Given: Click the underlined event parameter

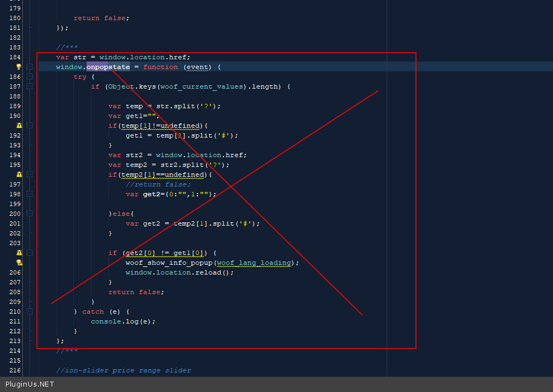Looking at the screenshot, I should click(x=197, y=67).
